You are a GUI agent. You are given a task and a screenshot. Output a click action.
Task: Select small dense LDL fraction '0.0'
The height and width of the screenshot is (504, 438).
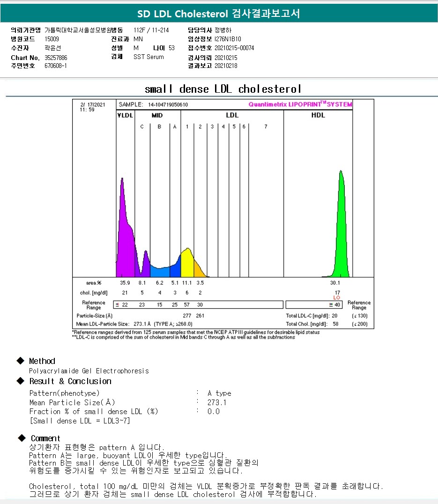pos(213,412)
